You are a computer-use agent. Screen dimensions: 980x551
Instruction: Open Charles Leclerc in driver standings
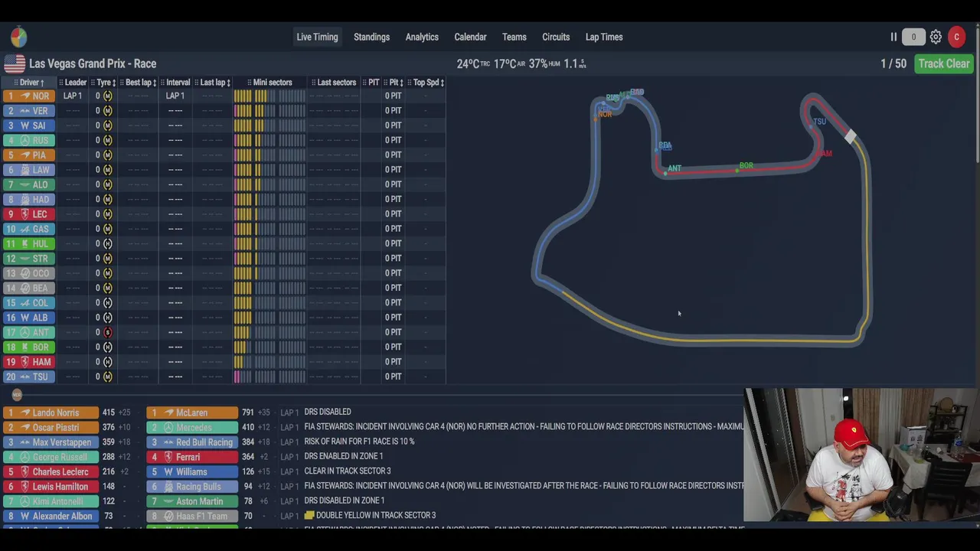coord(51,471)
